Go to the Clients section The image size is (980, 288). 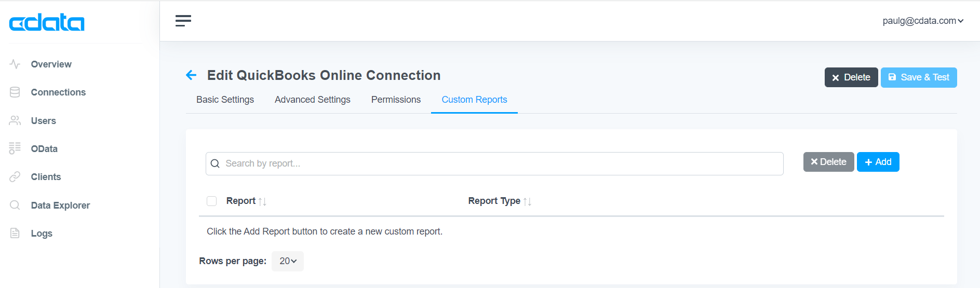(46, 177)
